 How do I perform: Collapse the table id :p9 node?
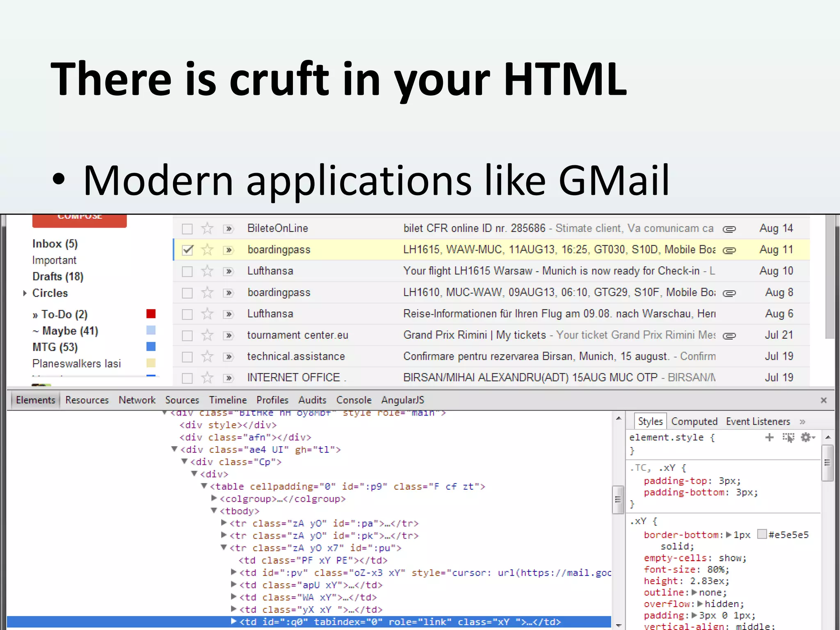point(204,486)
